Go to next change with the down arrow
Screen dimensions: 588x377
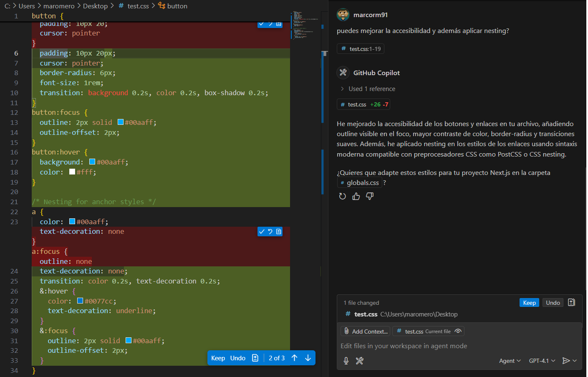tap(308, 358)
